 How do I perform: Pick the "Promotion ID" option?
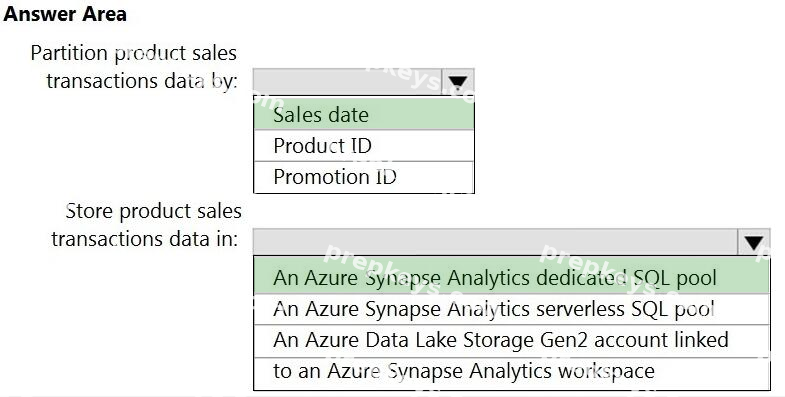pos(363,177)
